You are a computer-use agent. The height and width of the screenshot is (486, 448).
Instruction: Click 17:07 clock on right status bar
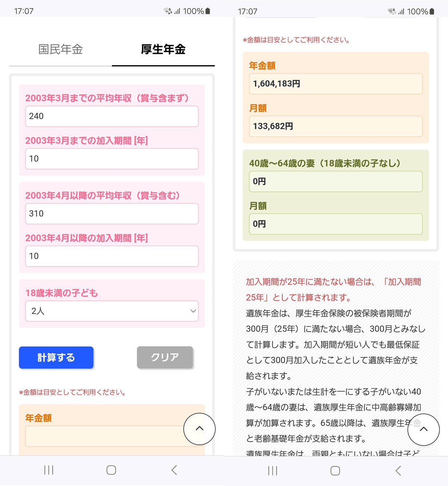point(248,12)
